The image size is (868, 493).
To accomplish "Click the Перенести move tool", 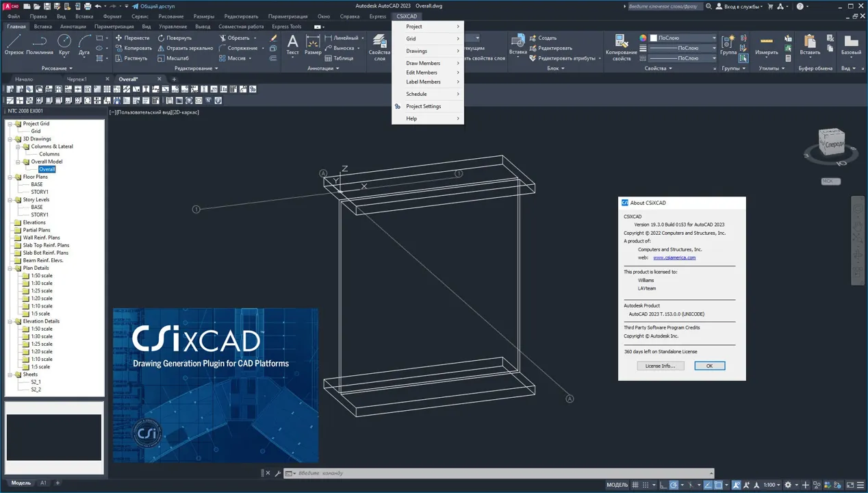I will click(132, 38).
